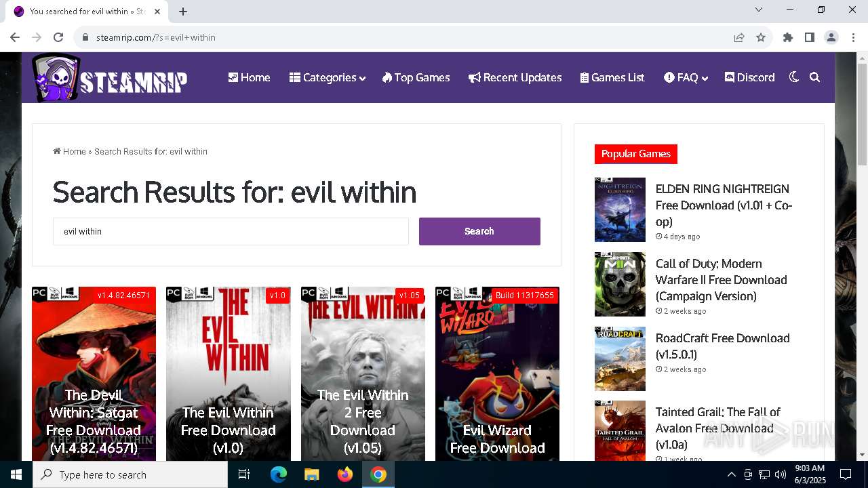This screenshot has height=488, width=868.
Task: Open network status tray icon
Action: 764,474
